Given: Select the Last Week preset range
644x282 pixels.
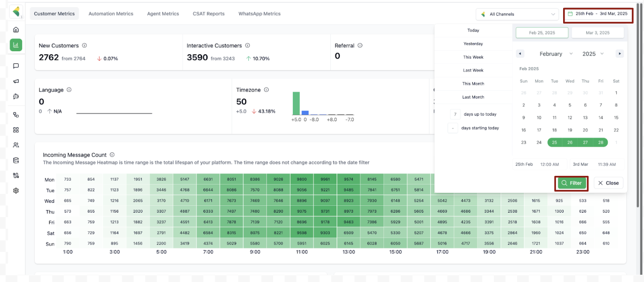Looking at the screenshot, I should pyautogui.click(x=473, y=70).
